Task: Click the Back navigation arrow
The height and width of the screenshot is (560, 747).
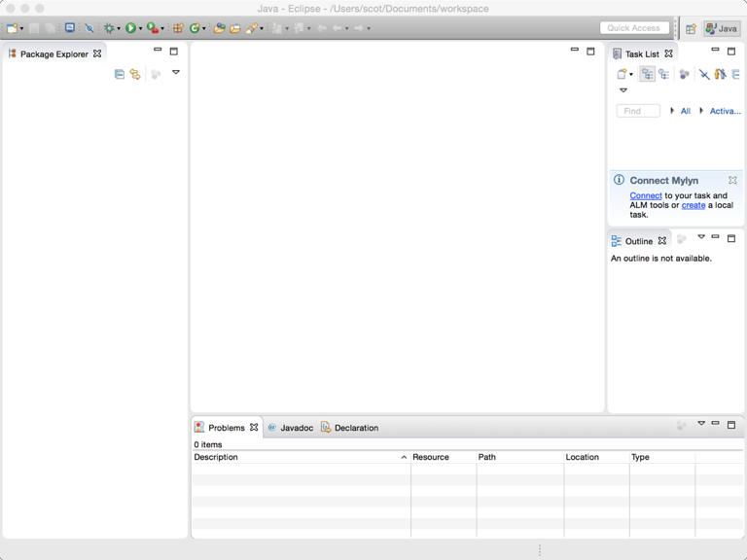Action: click(338, 28)
